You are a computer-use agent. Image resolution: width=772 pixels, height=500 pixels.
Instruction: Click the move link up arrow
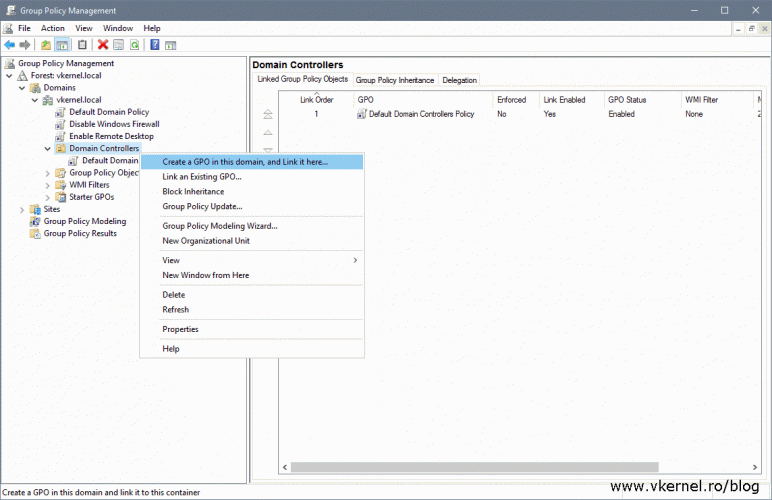coord(268,132)
